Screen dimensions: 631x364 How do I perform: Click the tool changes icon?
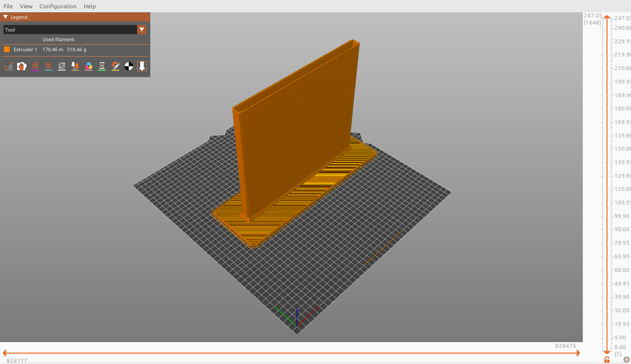pos(75,66)
